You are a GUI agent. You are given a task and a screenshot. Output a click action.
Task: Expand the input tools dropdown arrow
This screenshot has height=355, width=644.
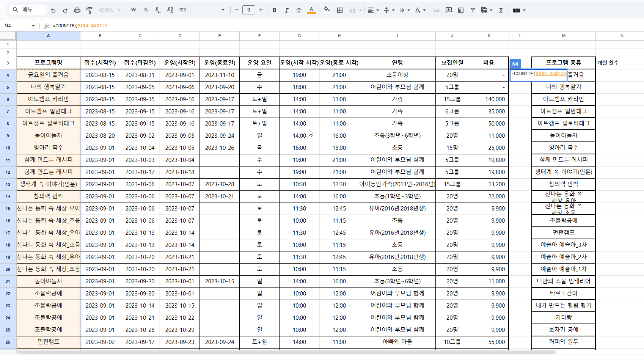pyautogui.click(x=524, y=10)
